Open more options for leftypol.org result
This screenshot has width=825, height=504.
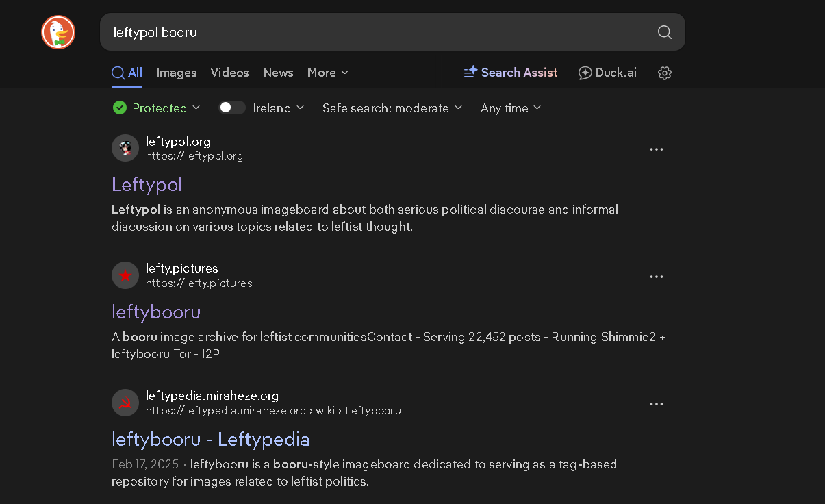coord(656,149)
